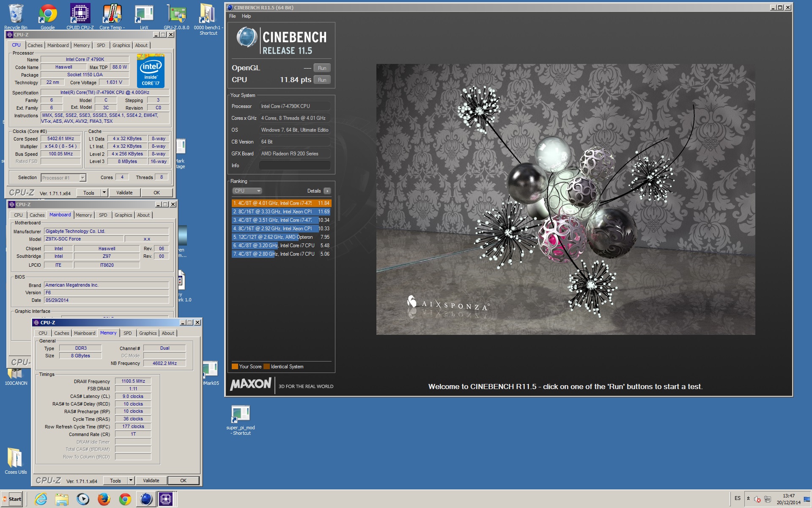Select ranking row 5 AMD Opteron 7.95
This screenshot has height=508, width=812.
coord(281,237)
